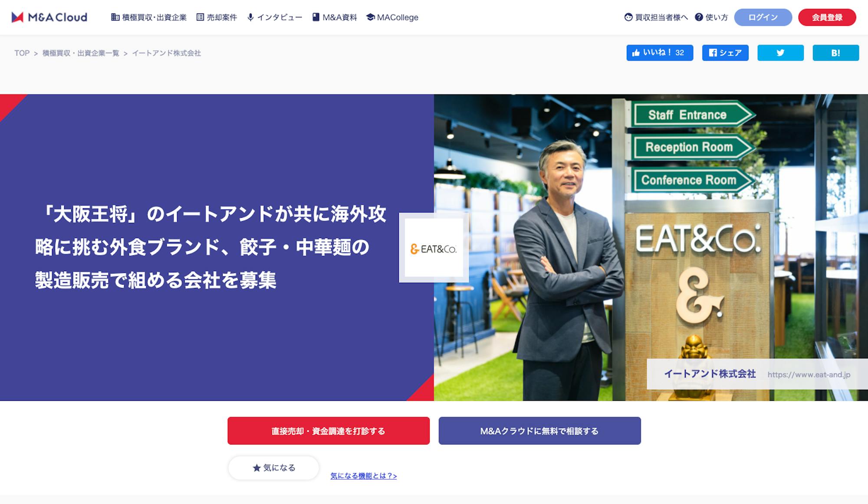Open インタビュー menu item
Viewport: 868px width, 504px height.
pyautogui.click(x=275, y=17)
